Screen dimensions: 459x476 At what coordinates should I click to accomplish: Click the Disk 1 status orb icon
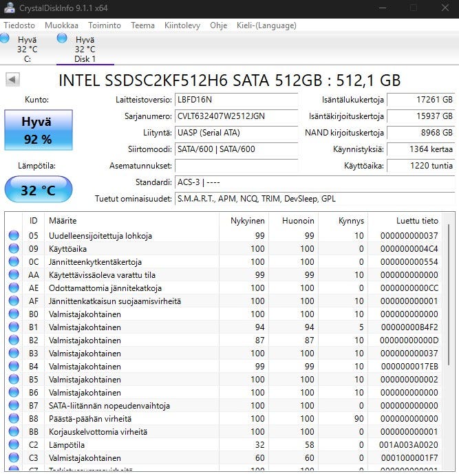coord(62,39)
